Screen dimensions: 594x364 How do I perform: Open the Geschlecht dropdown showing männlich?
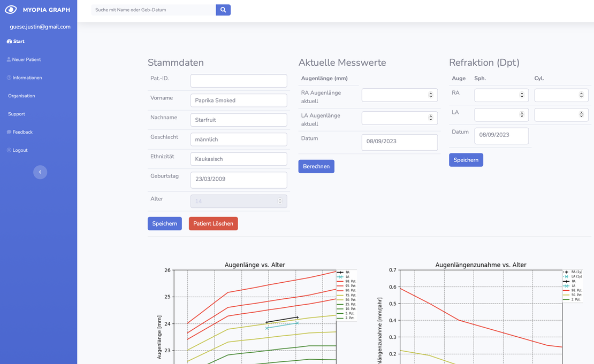click(x=238, y=139)
